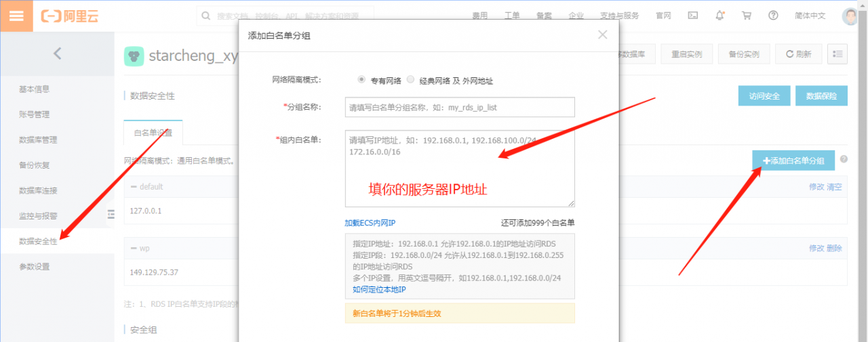The image size is (868, 342).
Task: Open the notifications bell
Action: tap(719, 16)
